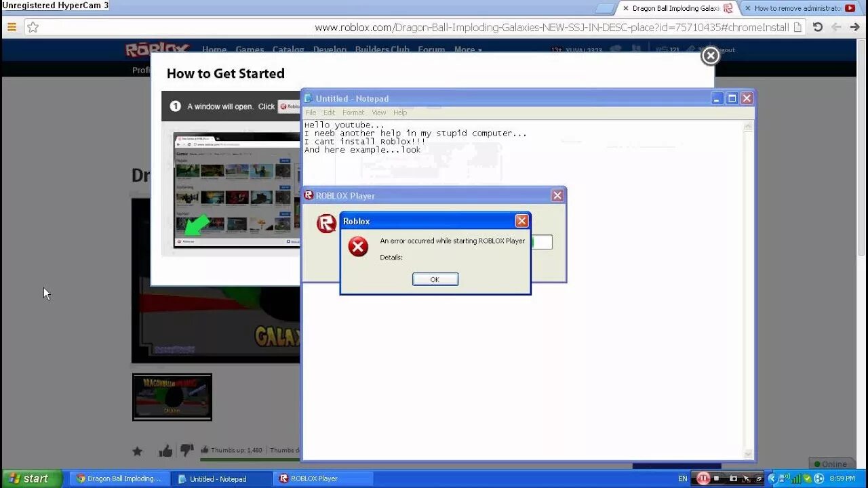The width and height of the screenshot is (868, 488).
Task: Close the How to Get Started overlay
Action: click(710, 56)
